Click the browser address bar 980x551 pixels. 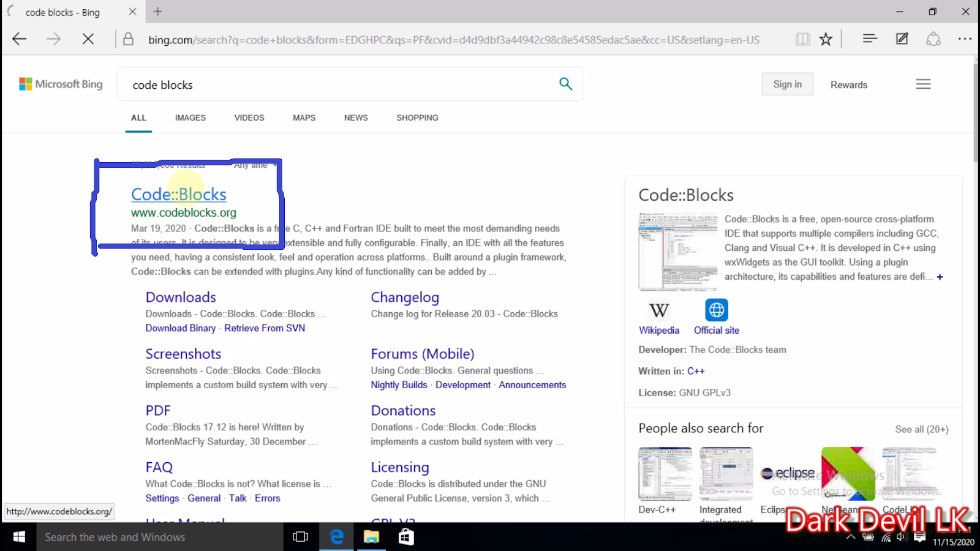click(x=453, y=40)
